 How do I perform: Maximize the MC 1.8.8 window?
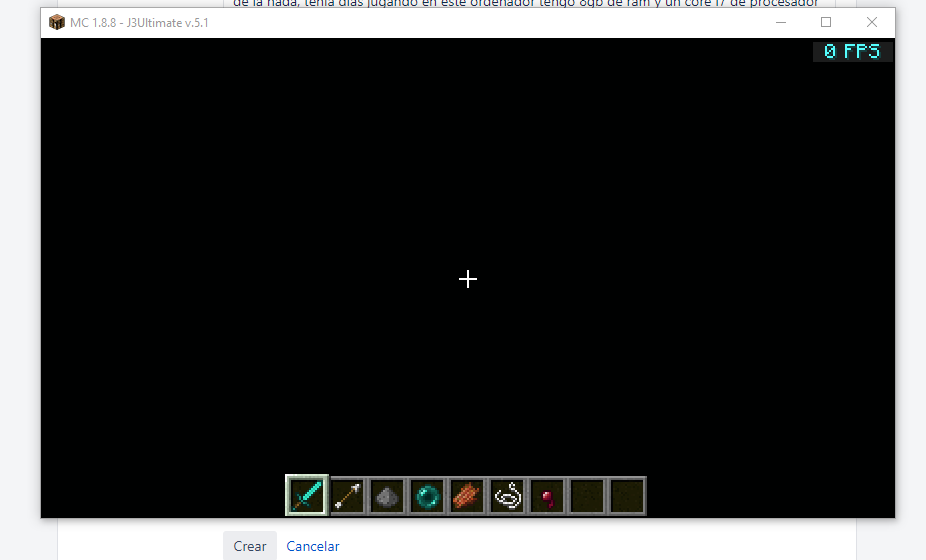click(826, 22)
